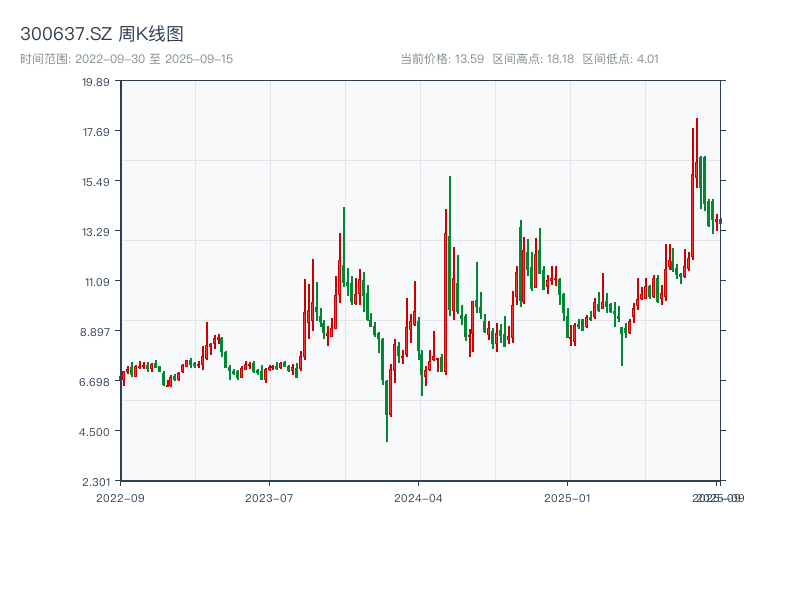Click y-axis label 2.301
800x600 pixels.
tap(95, 482)
